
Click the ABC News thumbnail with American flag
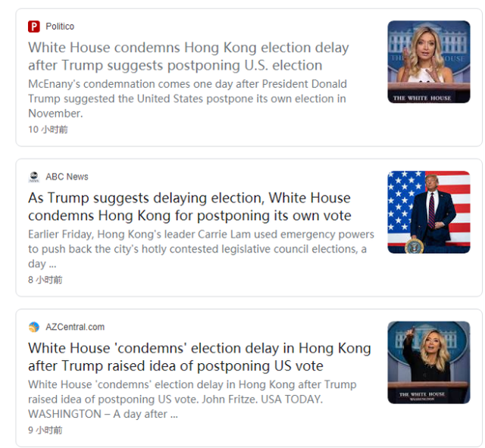(429, 212)
